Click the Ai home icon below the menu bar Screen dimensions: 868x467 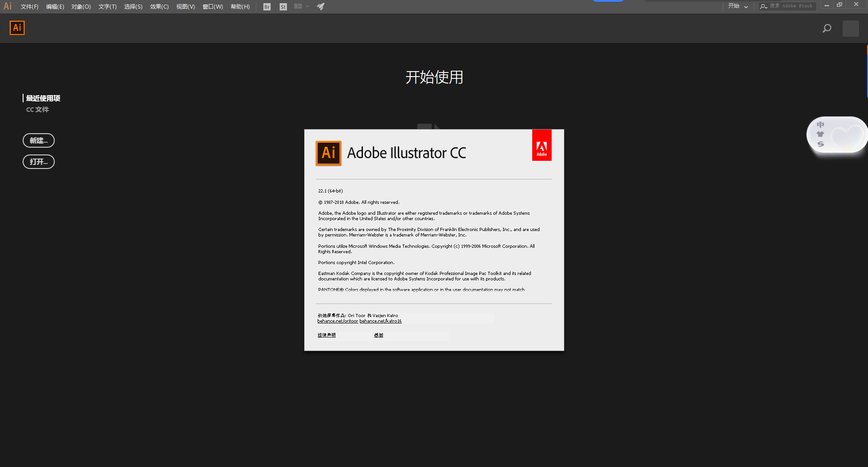coord(17,28)
